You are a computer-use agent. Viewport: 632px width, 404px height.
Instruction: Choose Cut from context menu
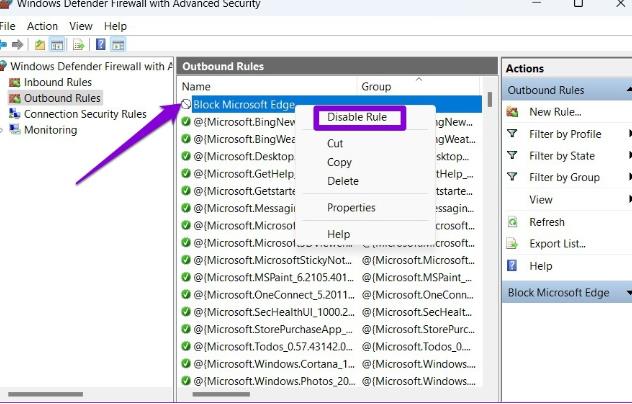coord(335,144)
